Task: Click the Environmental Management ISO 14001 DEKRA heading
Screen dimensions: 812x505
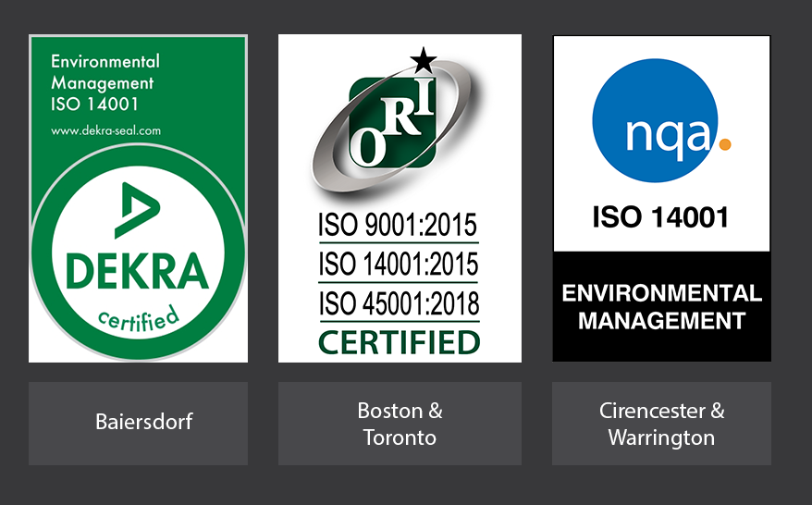Action: click(105, 83)
